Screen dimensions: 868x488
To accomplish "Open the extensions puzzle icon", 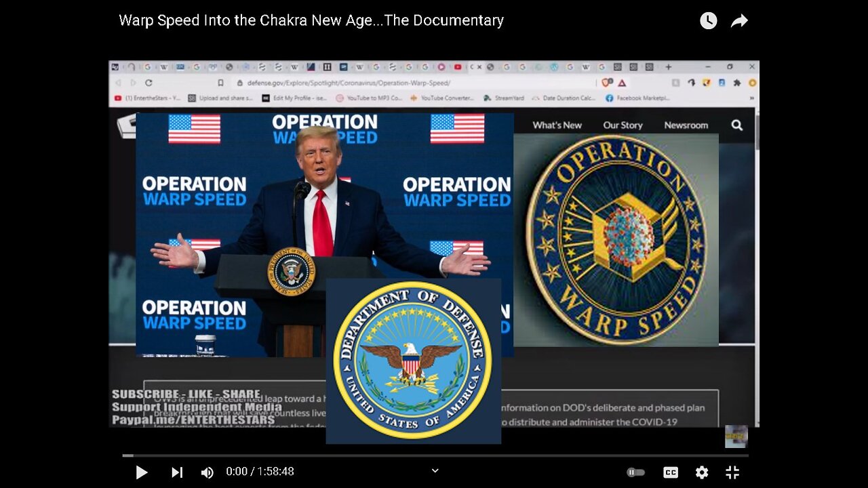I will 736,83.
